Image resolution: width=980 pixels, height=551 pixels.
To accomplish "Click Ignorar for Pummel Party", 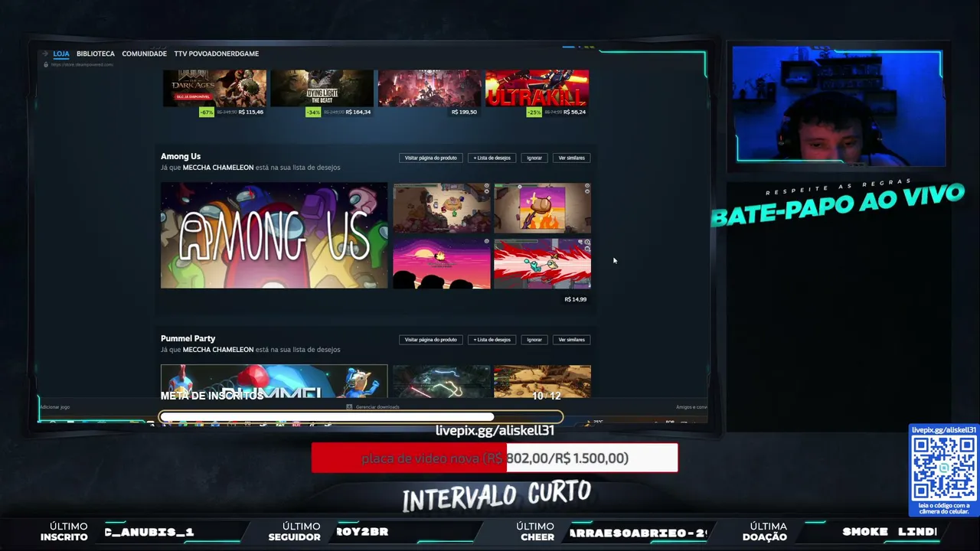I will pyautogui.click(x=534, y=340).
